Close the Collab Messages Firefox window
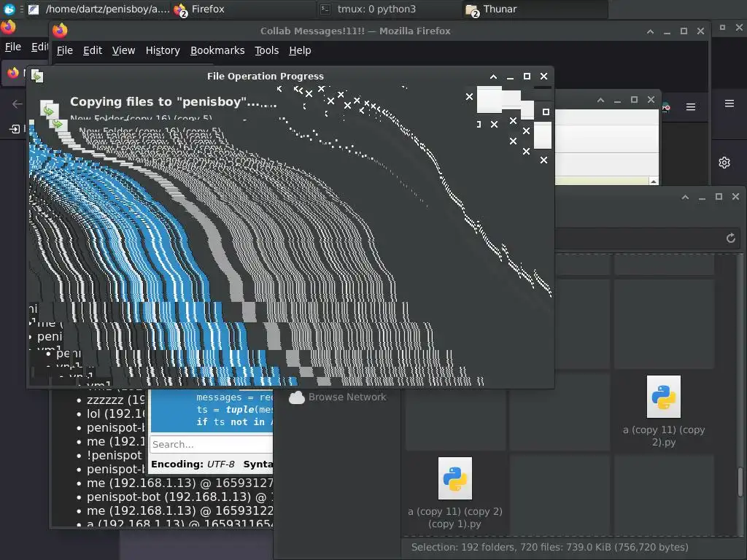The width and height of the screenshot is (747, 560). click(700, 31)
